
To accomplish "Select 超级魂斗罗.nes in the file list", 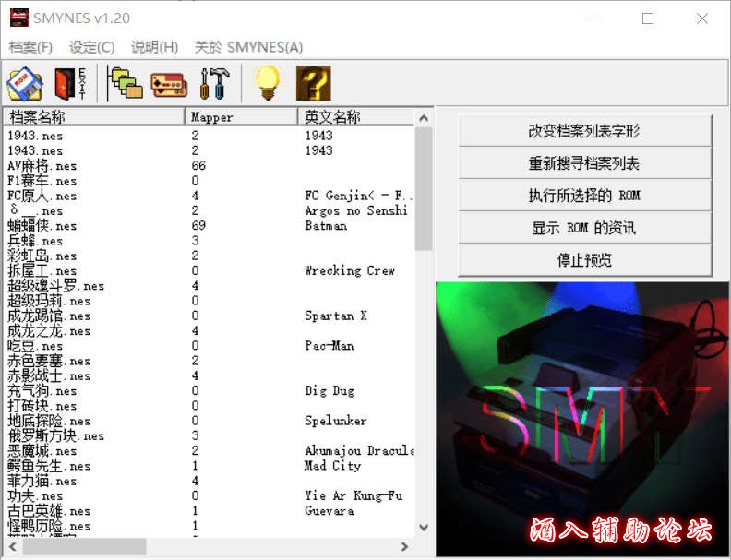I will pos(55,286).
